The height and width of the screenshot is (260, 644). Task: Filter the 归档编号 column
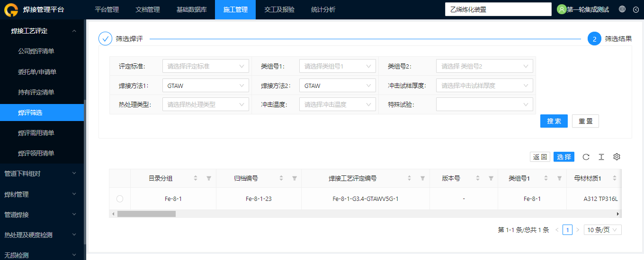tap(295, 178)
